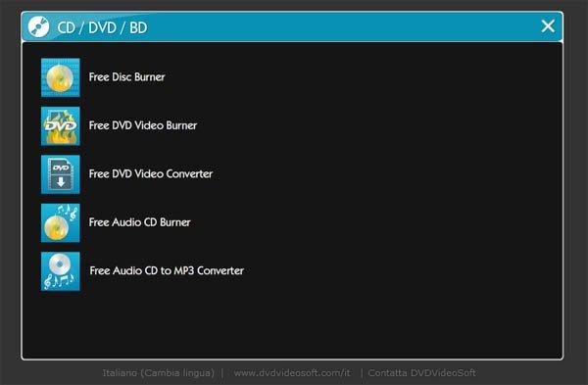Open the www.dvdvideosoft.com/it link
This screenshot has height=385, width=588.
292,372
